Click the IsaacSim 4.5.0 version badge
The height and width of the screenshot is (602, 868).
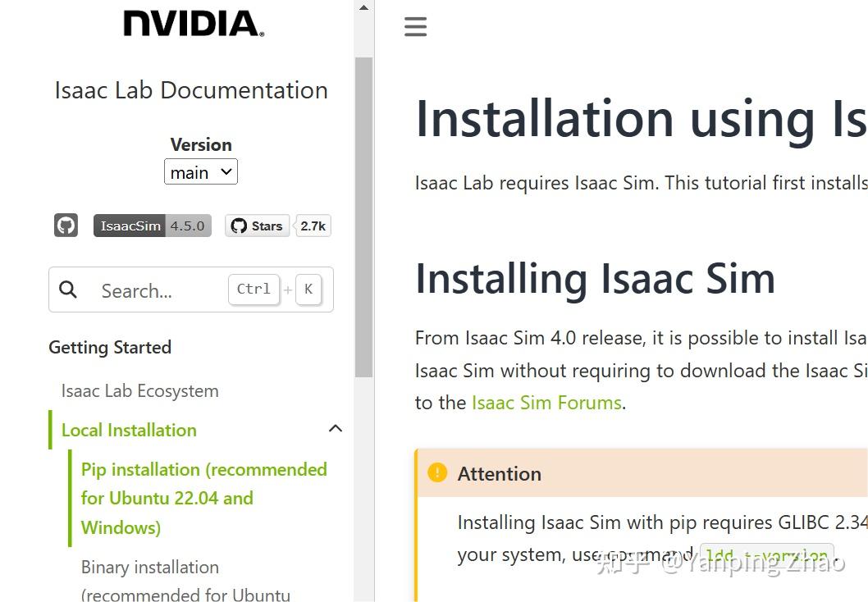pyautogui.click(x=152, y=225)
